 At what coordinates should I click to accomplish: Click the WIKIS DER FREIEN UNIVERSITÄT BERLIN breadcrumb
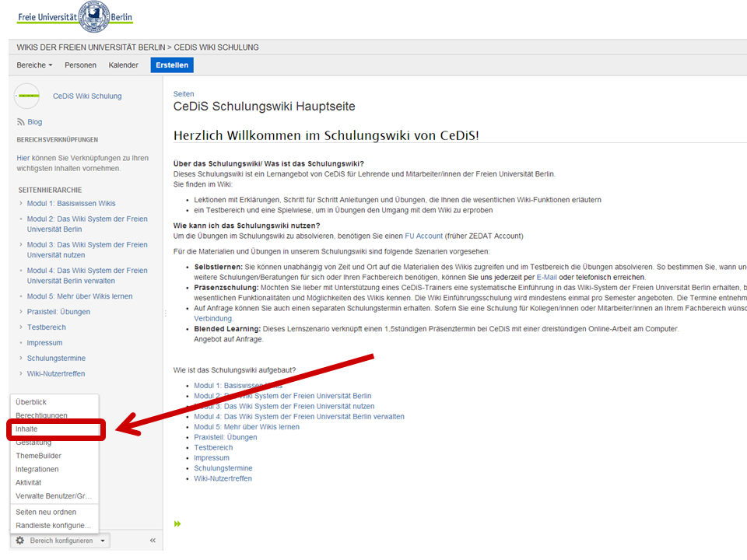[x=91, y=47]
